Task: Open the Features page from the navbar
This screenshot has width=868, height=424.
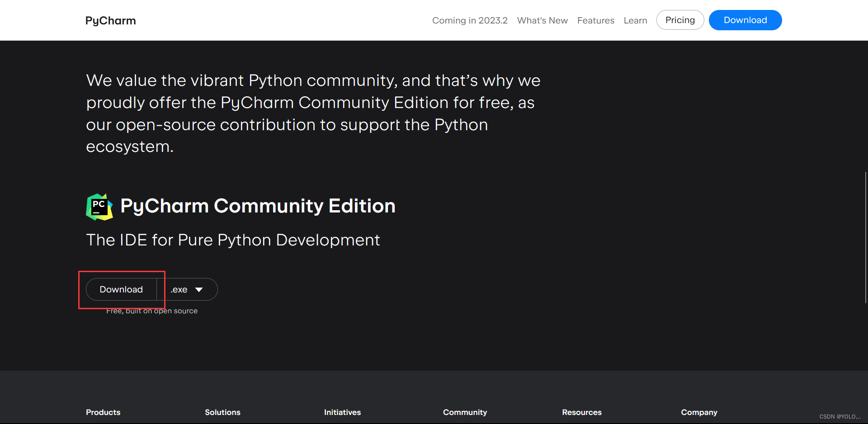Action: (595, 20)
